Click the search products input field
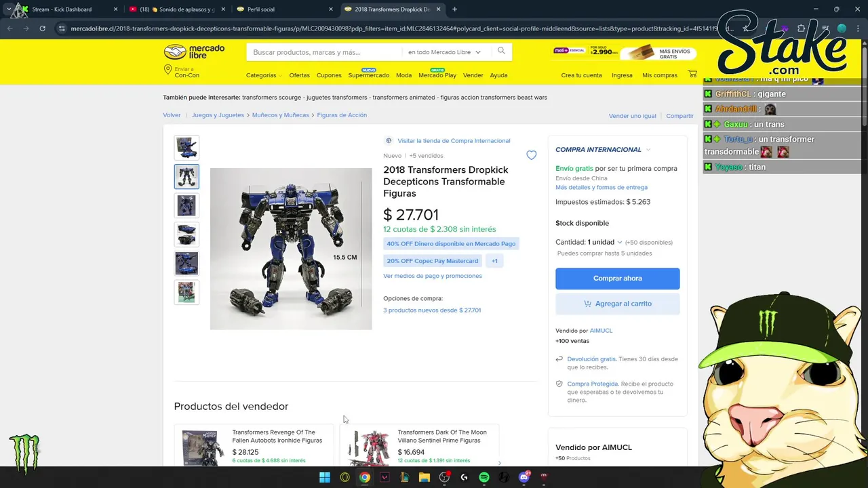Screen dimensions: 868x488 tap(325, 52)
